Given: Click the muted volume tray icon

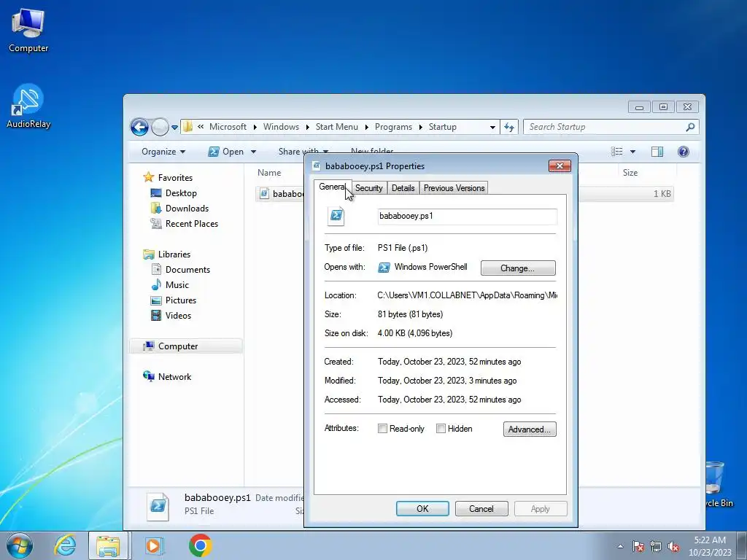Looking at the screenshot, I should (673, 546).
